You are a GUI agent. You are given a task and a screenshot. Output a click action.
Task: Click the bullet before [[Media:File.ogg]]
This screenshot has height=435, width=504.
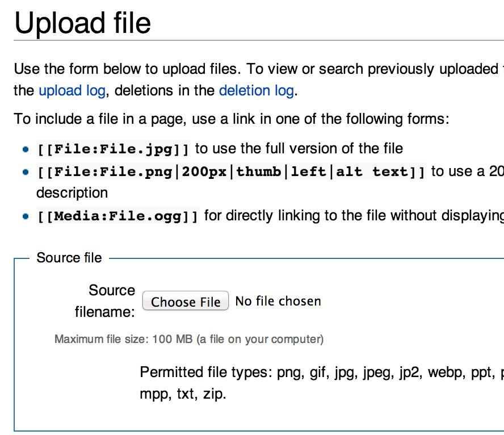pos(25,216)
